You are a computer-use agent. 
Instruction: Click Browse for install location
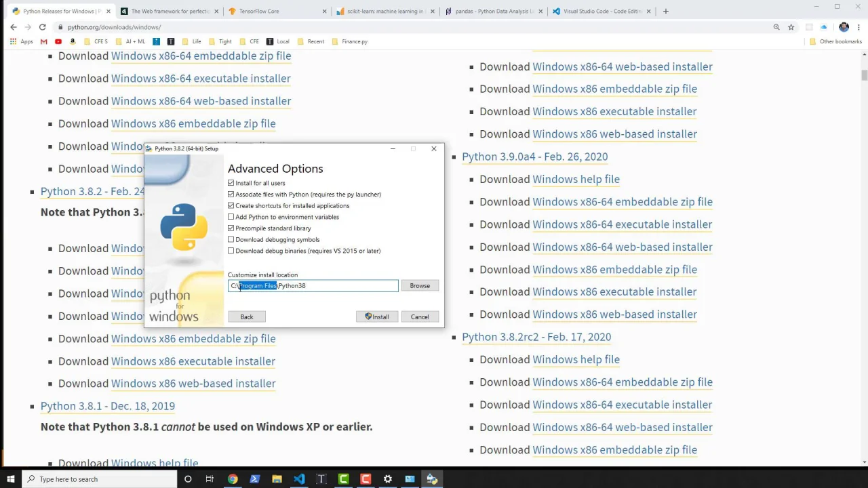pos(420,286)
